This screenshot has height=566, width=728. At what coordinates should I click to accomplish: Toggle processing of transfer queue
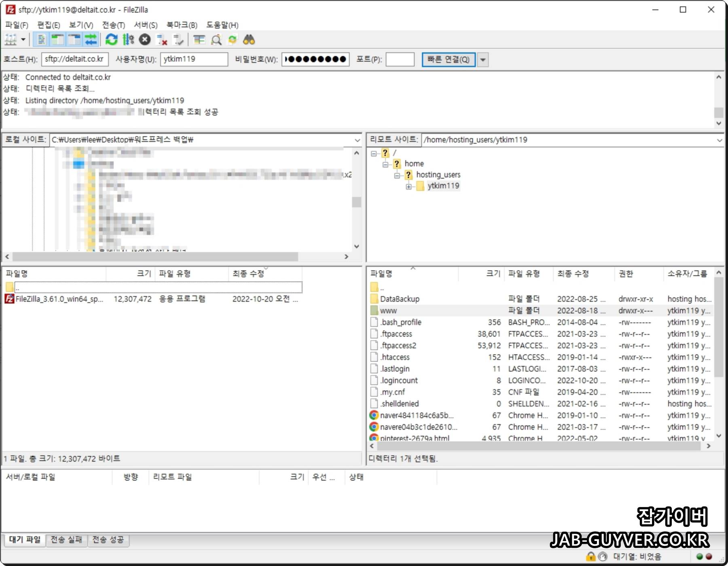[x=128, y=40]
